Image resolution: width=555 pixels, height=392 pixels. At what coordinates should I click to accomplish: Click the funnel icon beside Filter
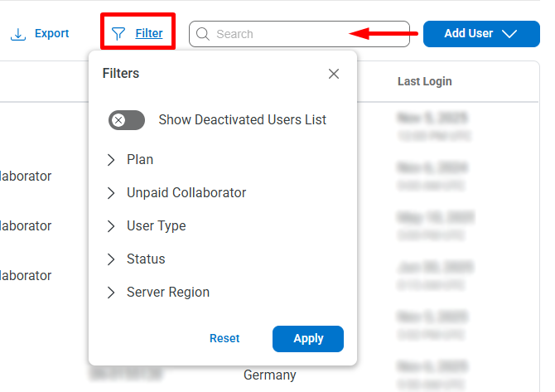click(118, 34)
